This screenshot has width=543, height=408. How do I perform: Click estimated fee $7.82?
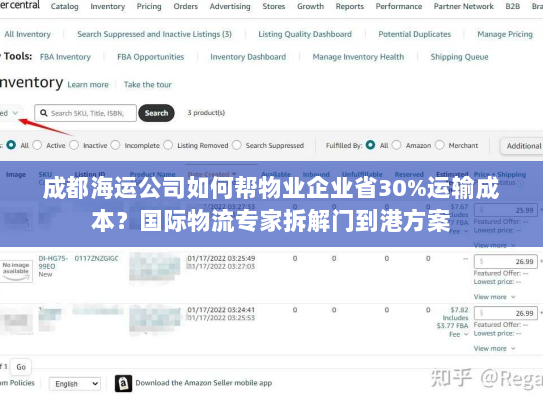[x=459, y=310]
